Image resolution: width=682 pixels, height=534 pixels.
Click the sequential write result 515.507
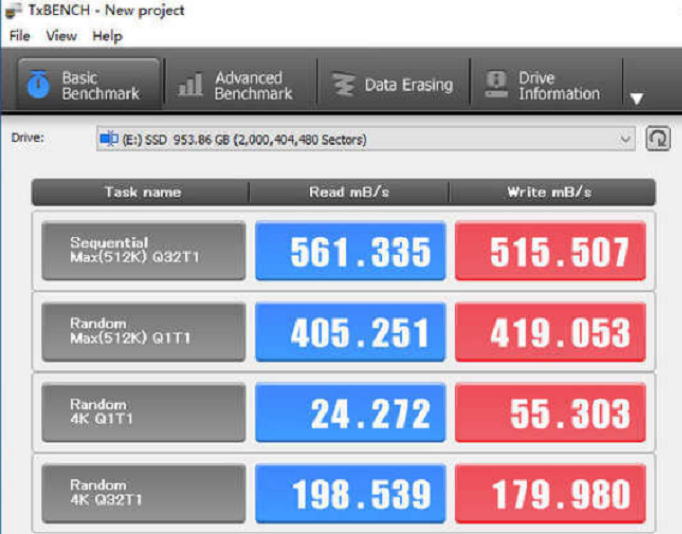pos(550,251)
